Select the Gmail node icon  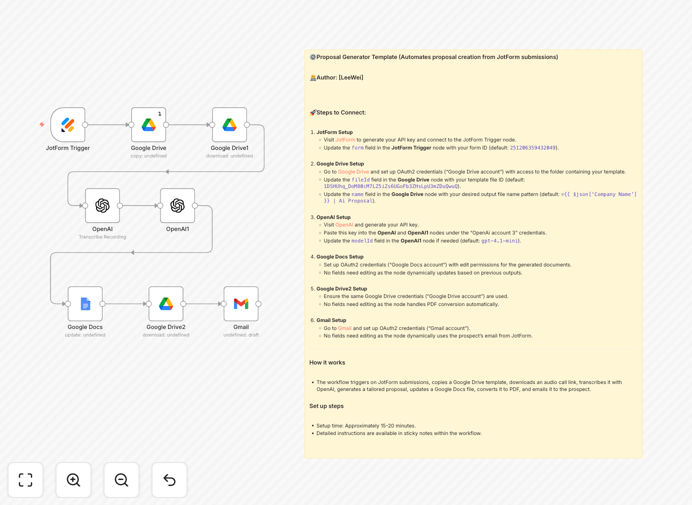(241, 304)
